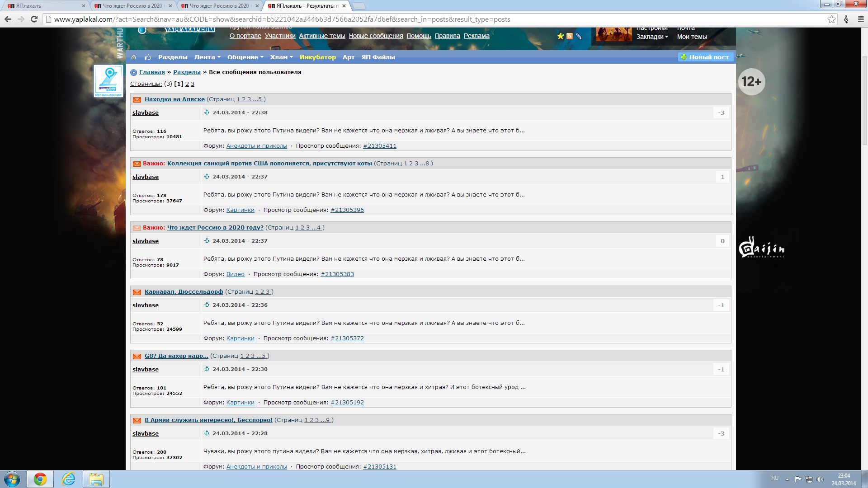Open the Хлам dropdown menu
Screen dimensions: 868x488
tap(281, 57)
